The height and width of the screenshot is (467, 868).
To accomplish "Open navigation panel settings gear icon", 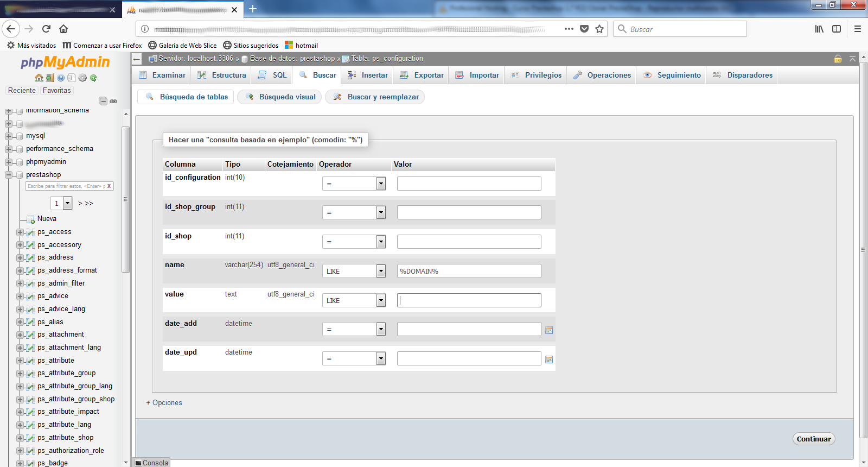I will [x=82, y=78].
